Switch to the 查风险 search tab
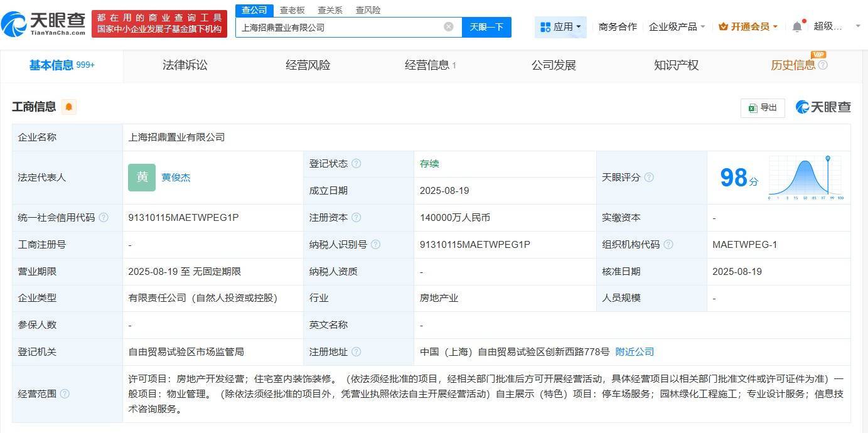Image resolution: width=868 pixels, height=433 pixels. click(x=368, y=10)
